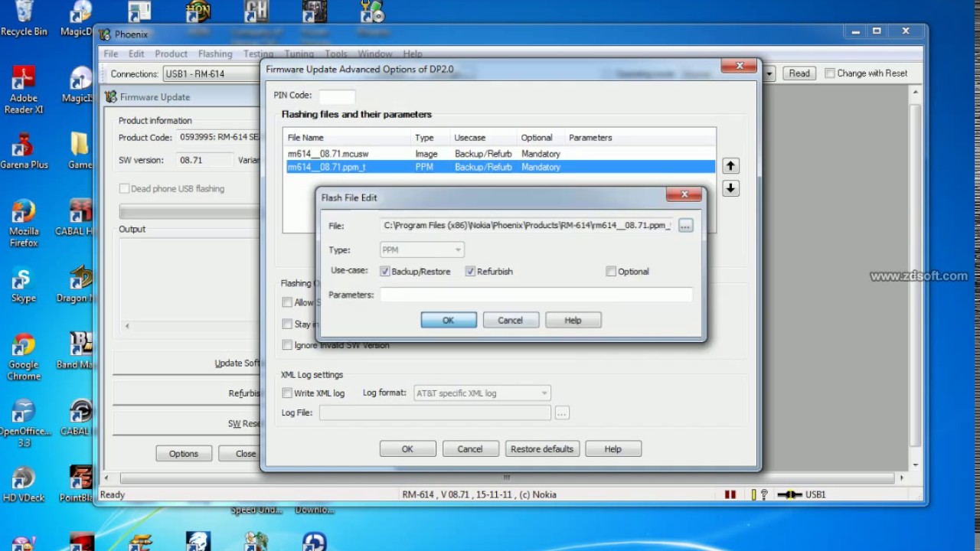Select rm614__08.71.ppm_t file row
This screenshot has height=551, width=980.
coord(501,167)
